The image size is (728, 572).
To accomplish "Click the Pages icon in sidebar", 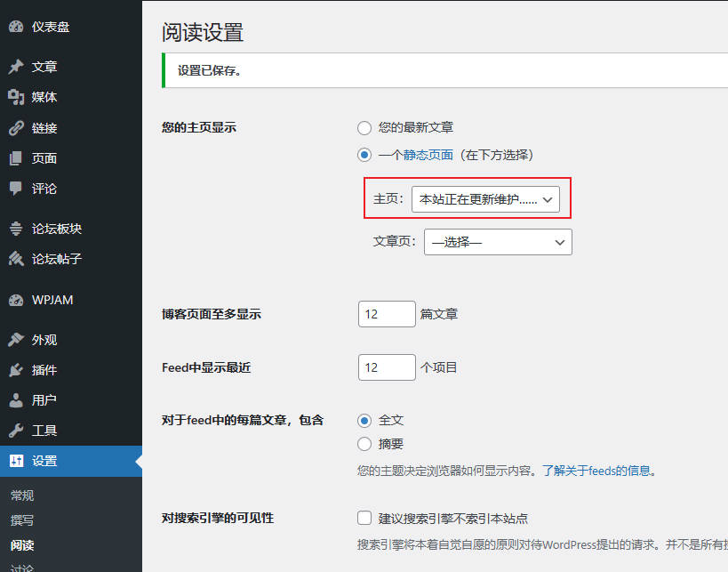I will tap(16, 158).
